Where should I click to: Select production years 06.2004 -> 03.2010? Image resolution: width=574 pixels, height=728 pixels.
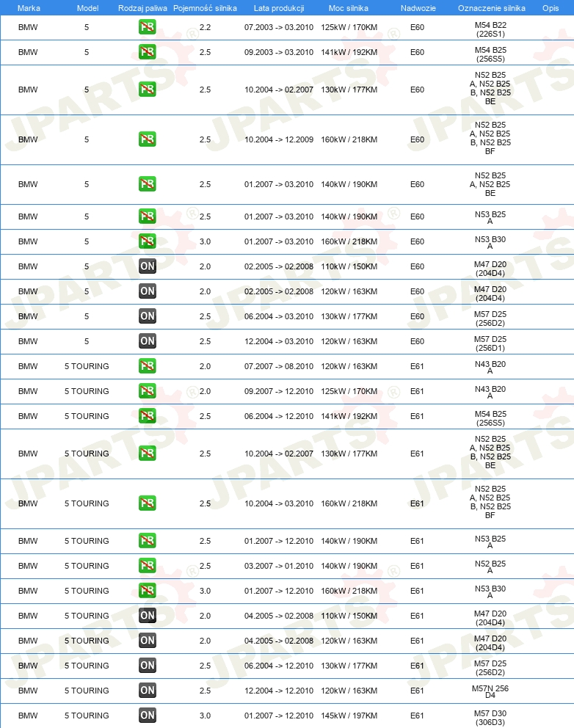tap(279, 316)
